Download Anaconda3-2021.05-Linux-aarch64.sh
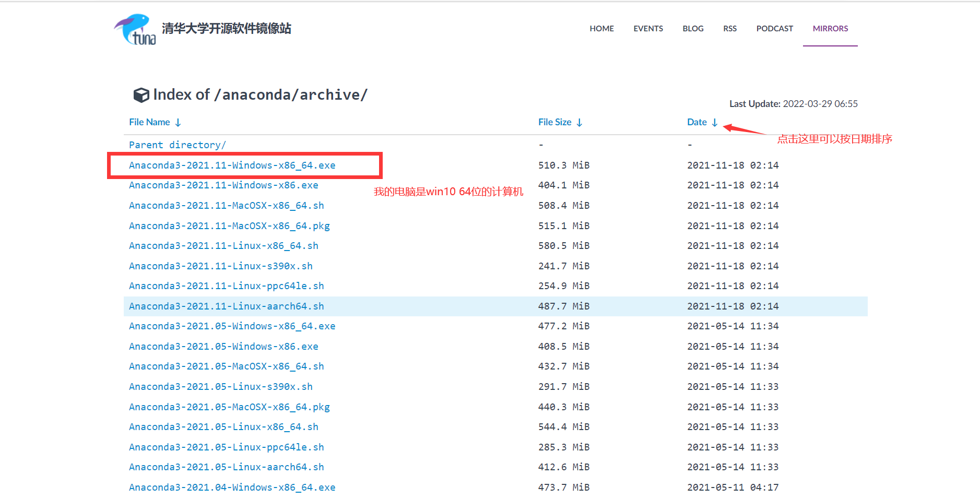This screenshot has width=980, height=499. [227, 467]
